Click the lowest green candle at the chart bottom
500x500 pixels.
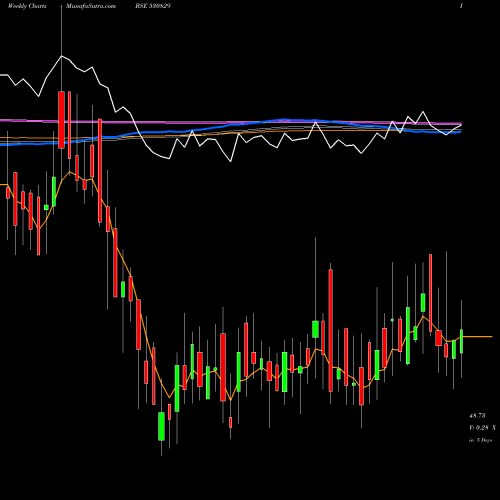(x=161, y=426)
